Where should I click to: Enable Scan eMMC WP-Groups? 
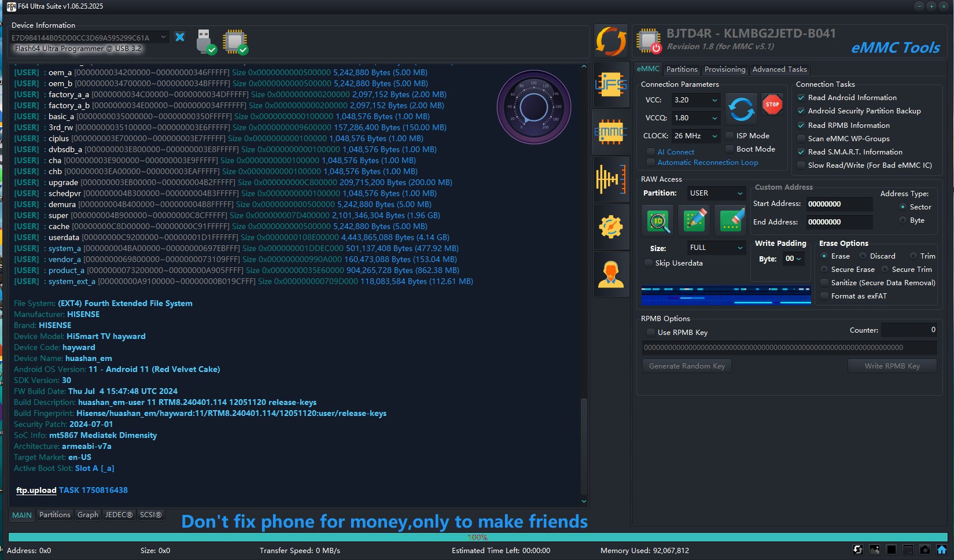coord(801,139)
